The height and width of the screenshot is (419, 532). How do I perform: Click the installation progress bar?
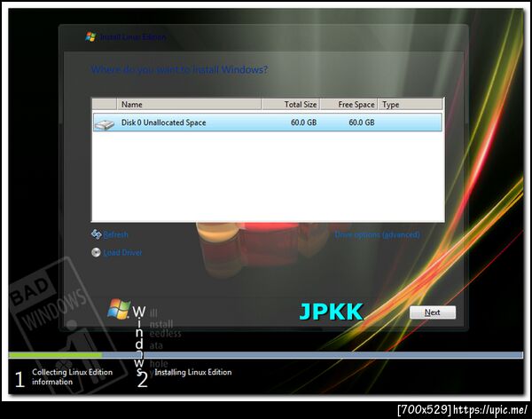coord(266,355)
